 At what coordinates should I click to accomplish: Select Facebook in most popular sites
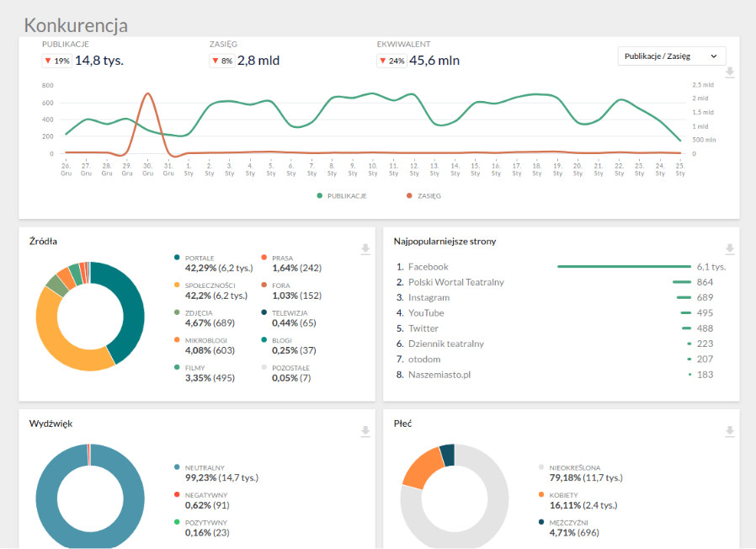pyautogui.click(x=428, y=267)
